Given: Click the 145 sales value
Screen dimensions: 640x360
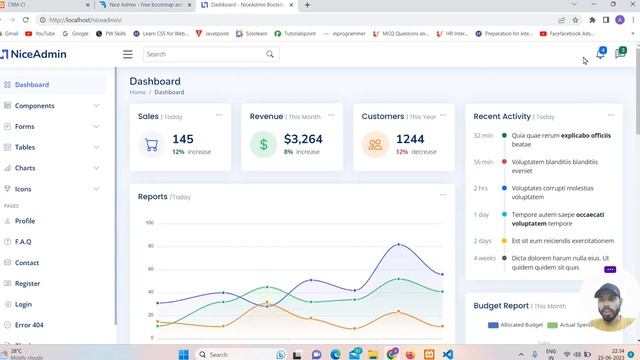Looking at the screenshot, I should (x=183, y=139).
